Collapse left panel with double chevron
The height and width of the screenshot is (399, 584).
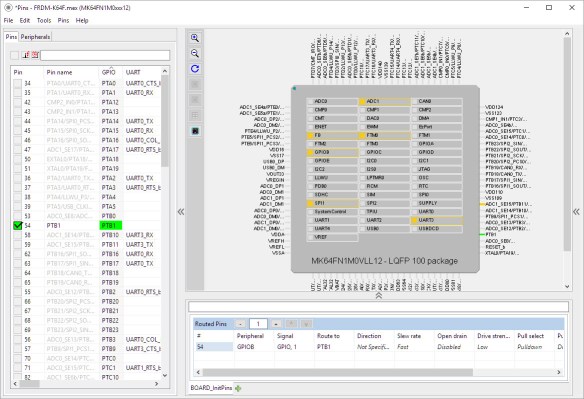[181, 212]
